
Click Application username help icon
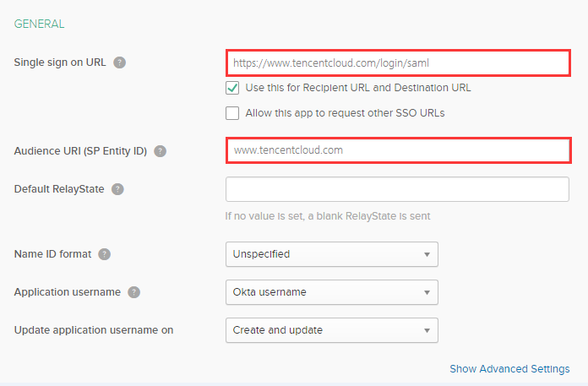click(133, 292)
